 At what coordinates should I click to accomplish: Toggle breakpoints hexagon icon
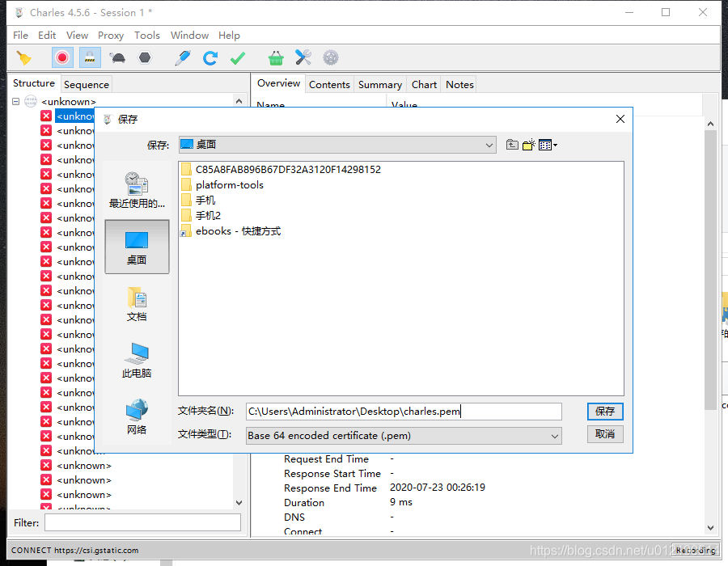click(x=145, y=58)
